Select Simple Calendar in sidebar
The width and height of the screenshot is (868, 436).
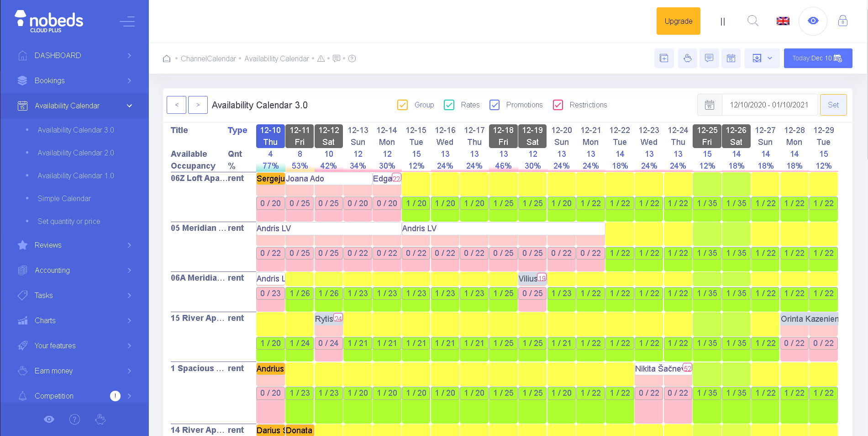[64, 198]
